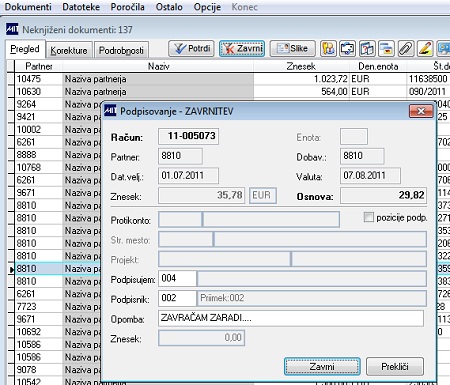Click the Partner column header
Screen dimensions: 450x385
(x=39, y=66)
